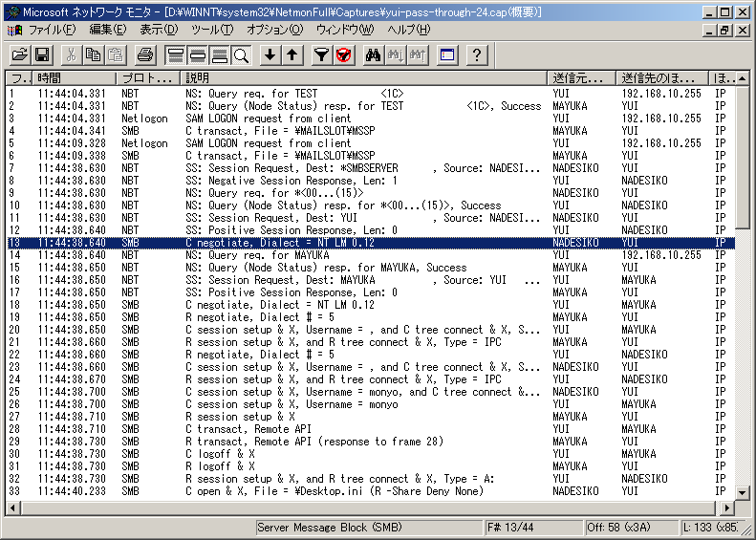Screen dimensions: 756x540
Task: Restore the inner document window button
Action: (x=724, y=31)
